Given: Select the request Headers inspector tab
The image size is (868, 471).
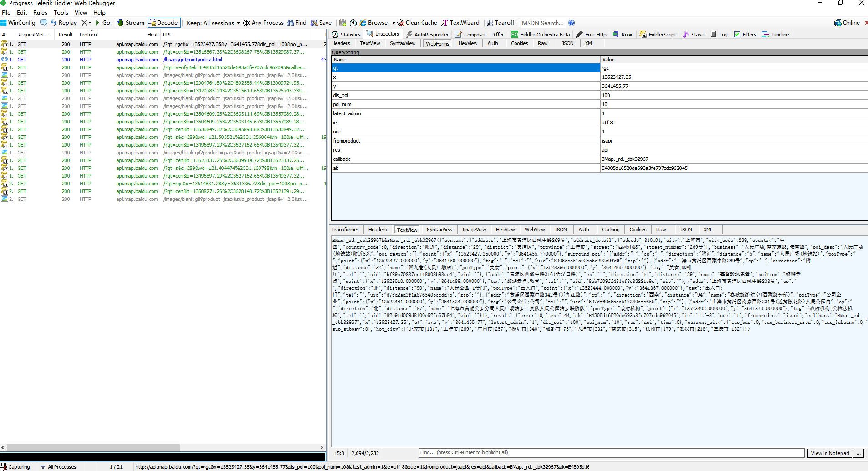Looking at the screenshot, I should click(341, 43).
